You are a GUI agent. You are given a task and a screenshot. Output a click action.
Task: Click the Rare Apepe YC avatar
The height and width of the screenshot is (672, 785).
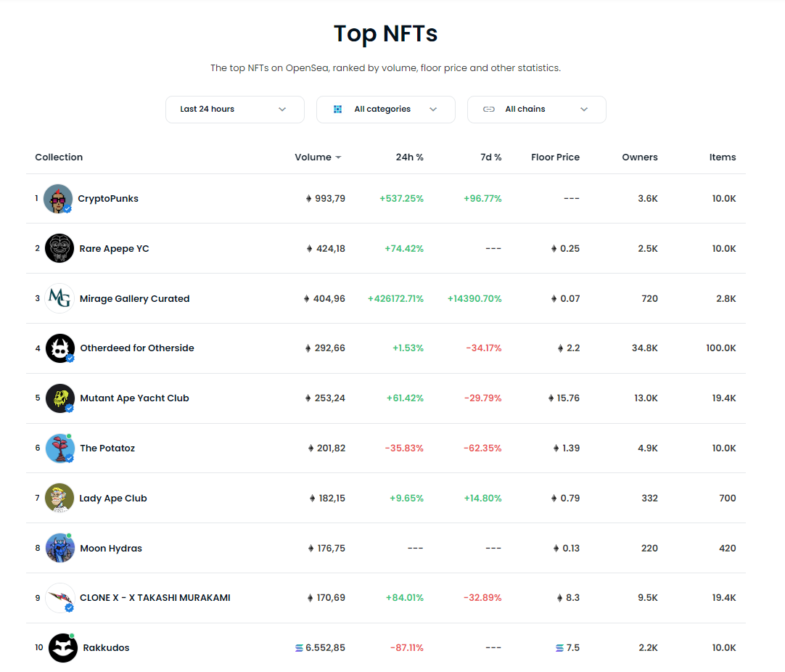click(59, 248)
